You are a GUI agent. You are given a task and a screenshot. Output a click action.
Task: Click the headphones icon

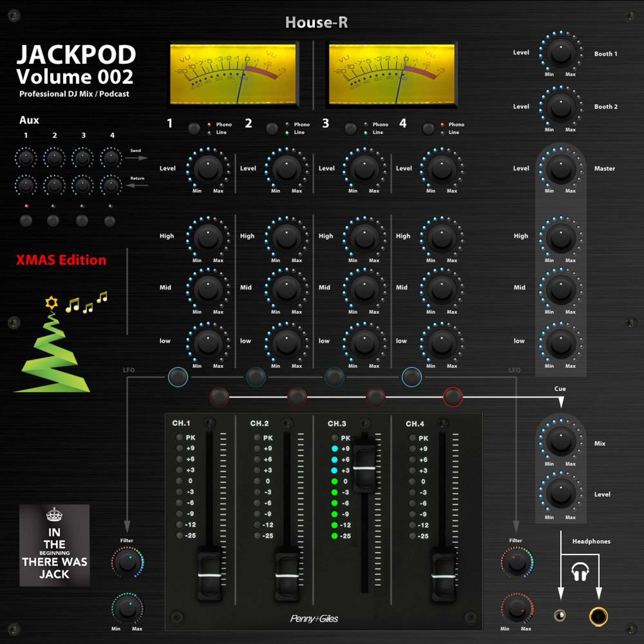[x=580, y=571]
